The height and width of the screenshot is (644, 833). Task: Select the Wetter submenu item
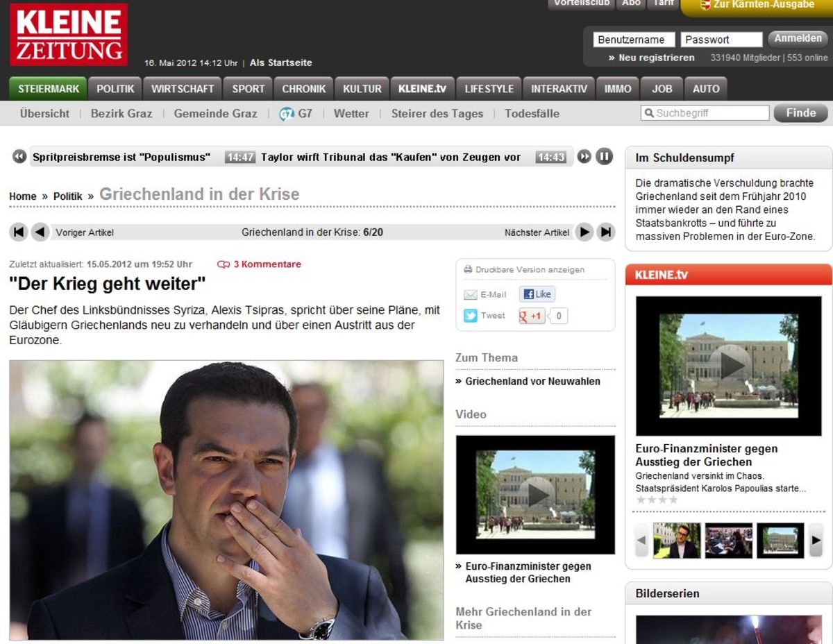351,113
